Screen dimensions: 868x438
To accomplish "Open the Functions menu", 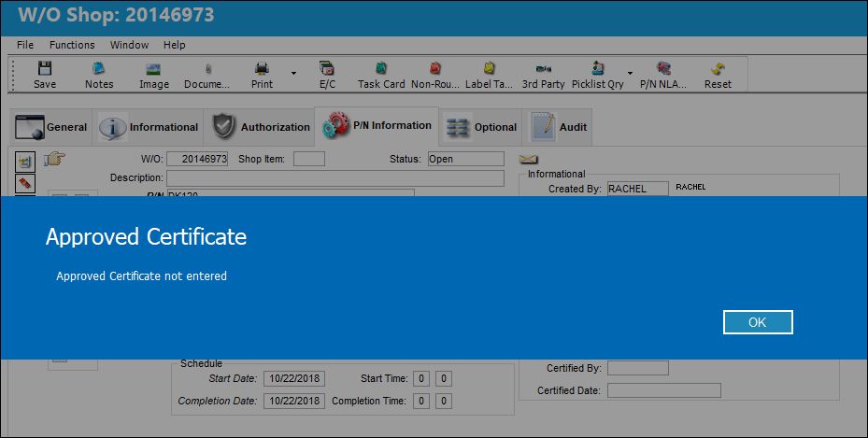I will 72,45.
